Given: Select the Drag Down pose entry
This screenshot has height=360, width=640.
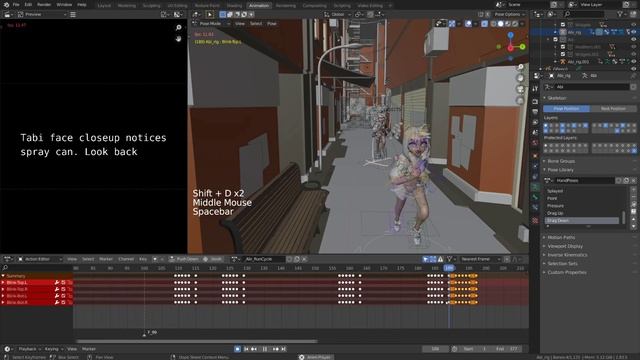Looking at the screenshot, I should coord(582,220).
